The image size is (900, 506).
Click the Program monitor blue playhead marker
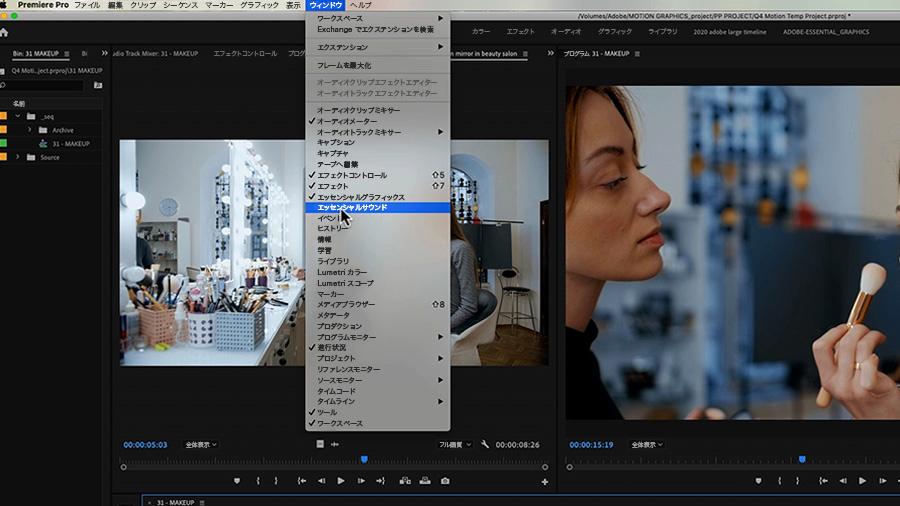coord(802,460)
